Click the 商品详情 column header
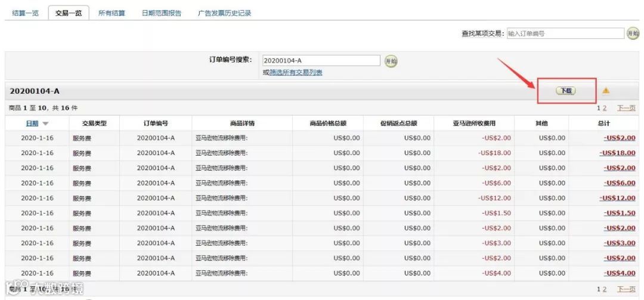644x300 pixels. pyautogui.click(x=242, y=123)
